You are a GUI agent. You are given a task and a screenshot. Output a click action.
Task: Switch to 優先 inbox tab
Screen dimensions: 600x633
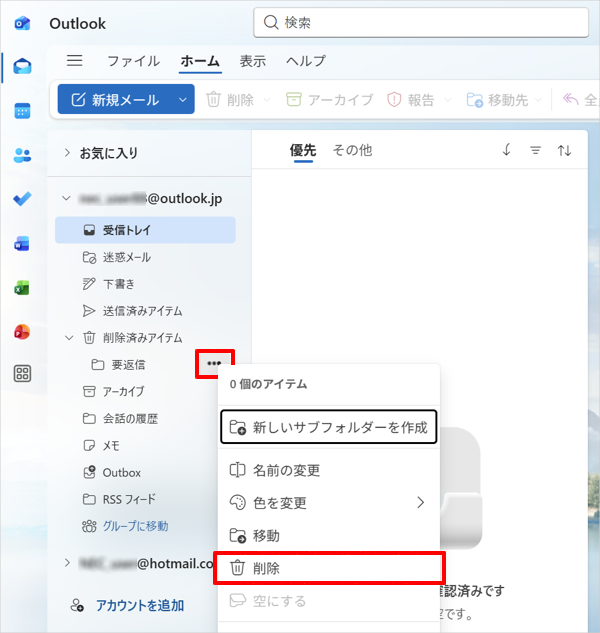tap(303, 150)
